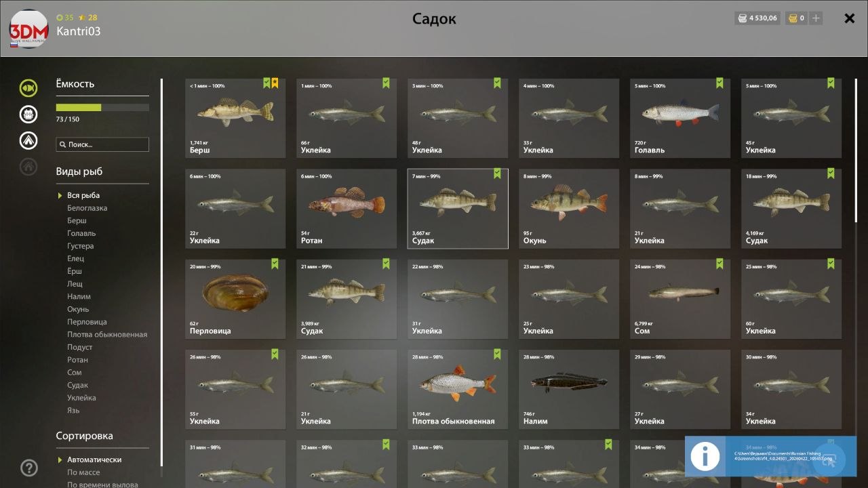Filter fish list by Уклейка

(x=81, y=398)
